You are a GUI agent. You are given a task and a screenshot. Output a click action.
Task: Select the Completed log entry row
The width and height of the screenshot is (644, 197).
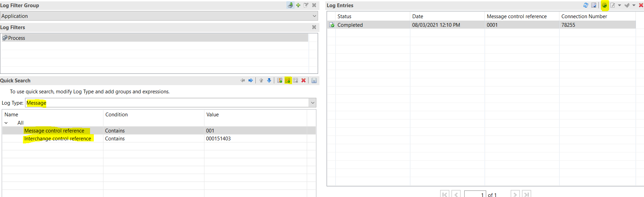[481, 25]
